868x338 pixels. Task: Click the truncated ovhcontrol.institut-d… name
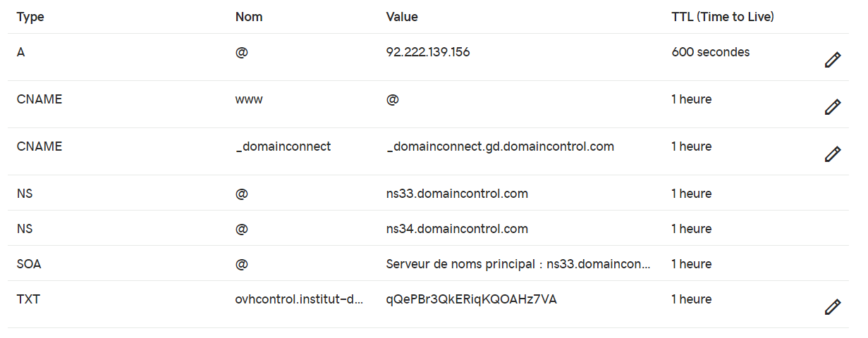(x=300, y=299)
